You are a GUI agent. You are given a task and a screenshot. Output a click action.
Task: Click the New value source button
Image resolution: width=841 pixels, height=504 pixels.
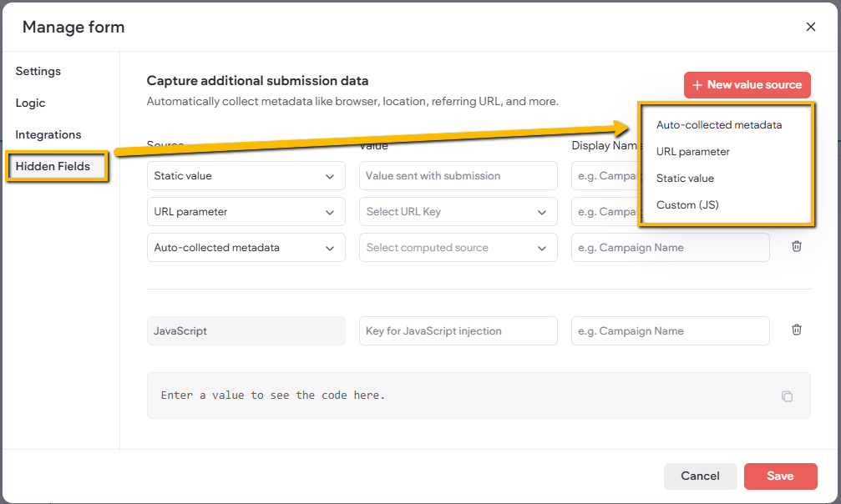tap(747, 85)
